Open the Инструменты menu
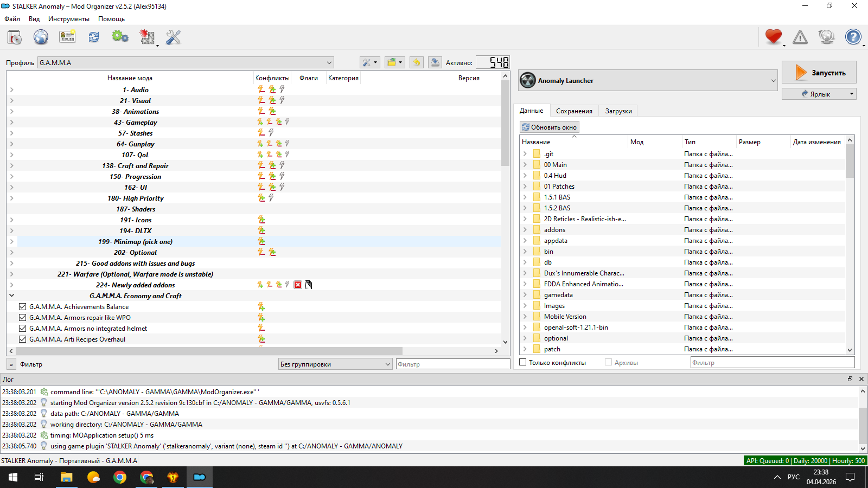868x488 pixels. 69,18
